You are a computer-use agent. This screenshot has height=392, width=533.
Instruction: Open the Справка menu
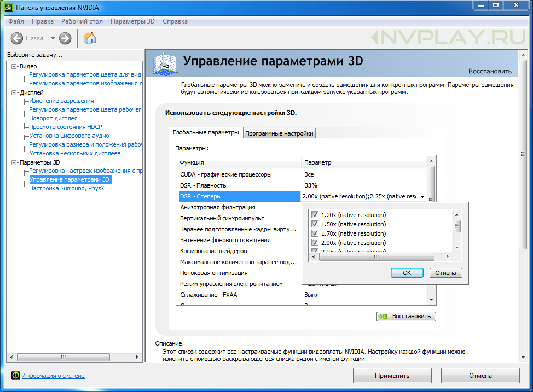(x=175, y=21)
